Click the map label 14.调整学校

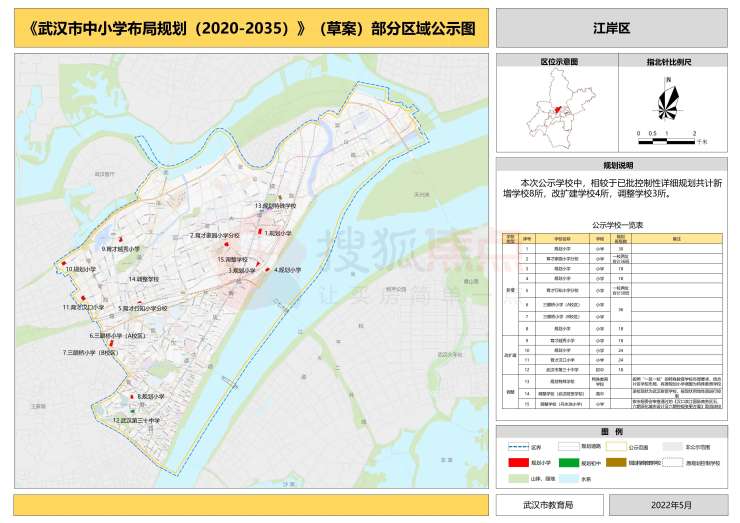pos(143,279)
